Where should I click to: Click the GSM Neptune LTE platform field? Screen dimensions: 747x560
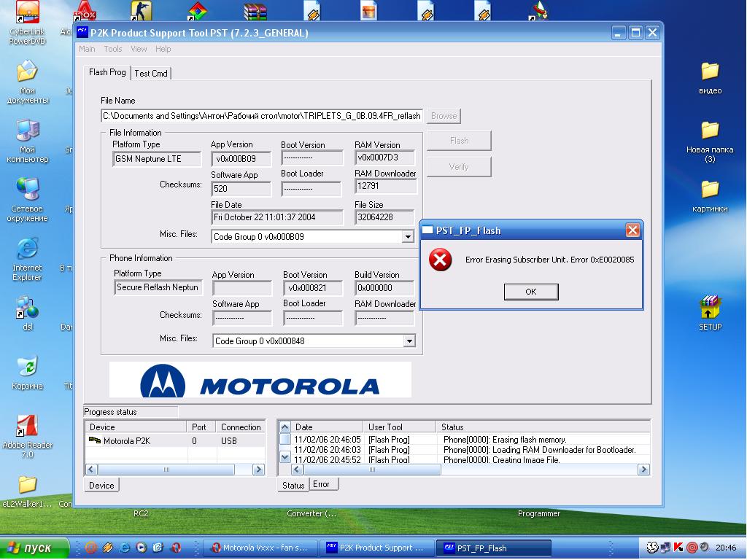coord(157,159)
